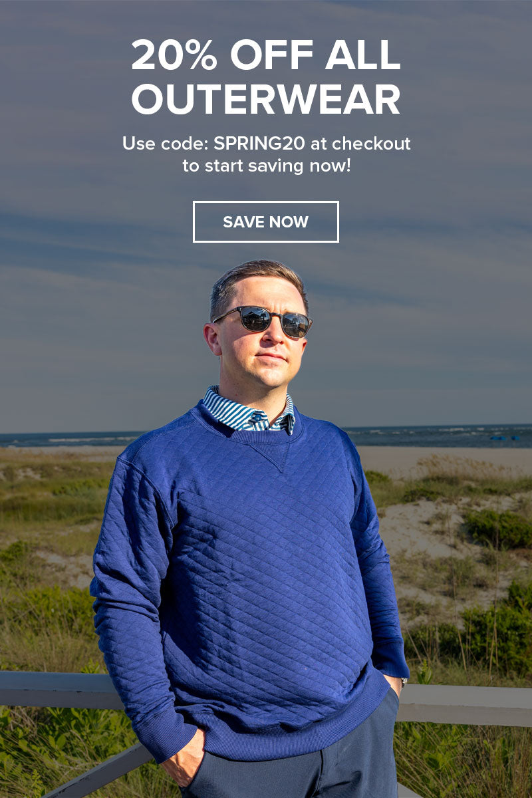The height and width of the screenshot is (798, 532).
Task: Click the 'Use code:' text
Action: pos(166,144)
